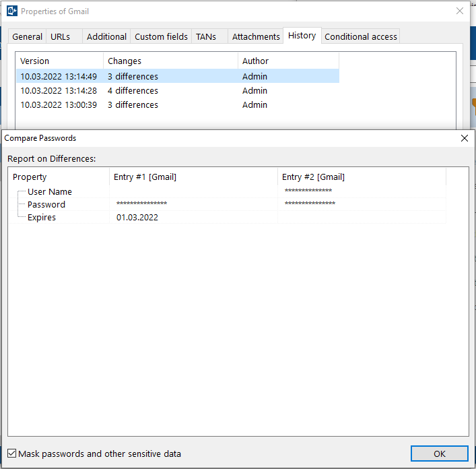Image resolution: width=476 pixels, height=469 pixels.
Task: Click the masked Entry #2 user name value
Action: [308, 191]
